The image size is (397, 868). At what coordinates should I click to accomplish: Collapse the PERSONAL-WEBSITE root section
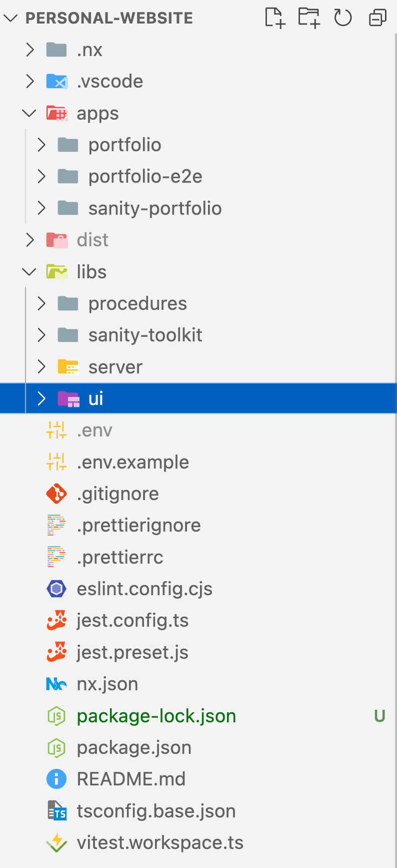[10, 19]
